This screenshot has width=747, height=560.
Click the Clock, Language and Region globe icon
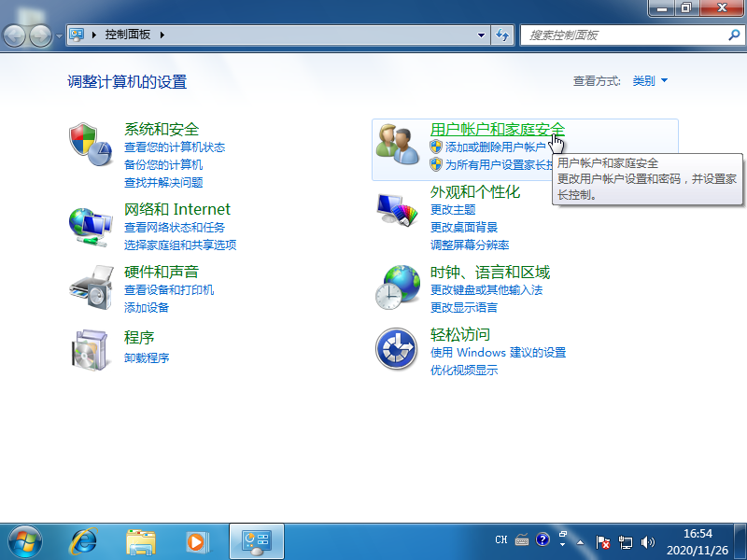coord(397,287)
